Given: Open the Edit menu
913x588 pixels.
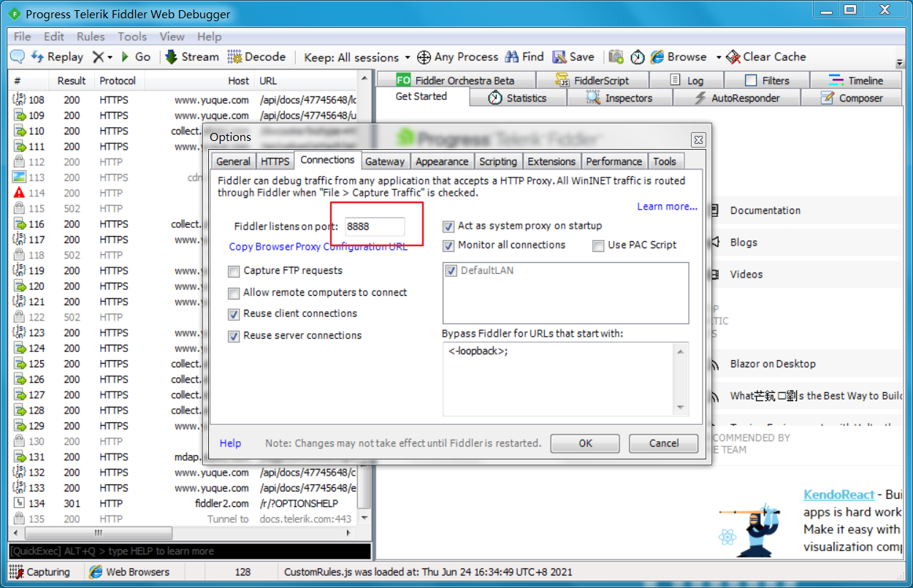Looking at the screenshot, I should tap(54, 37).
